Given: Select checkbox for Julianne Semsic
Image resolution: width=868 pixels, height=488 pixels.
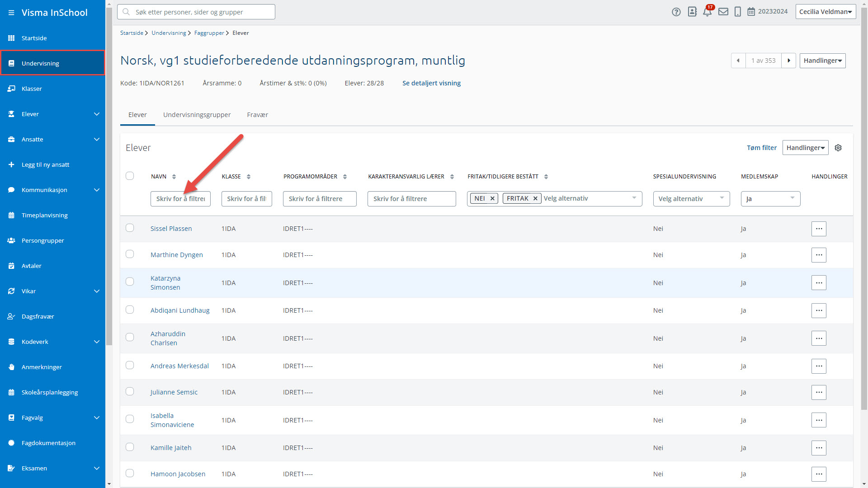Looking at the screenshot, I should pos(130,391).
